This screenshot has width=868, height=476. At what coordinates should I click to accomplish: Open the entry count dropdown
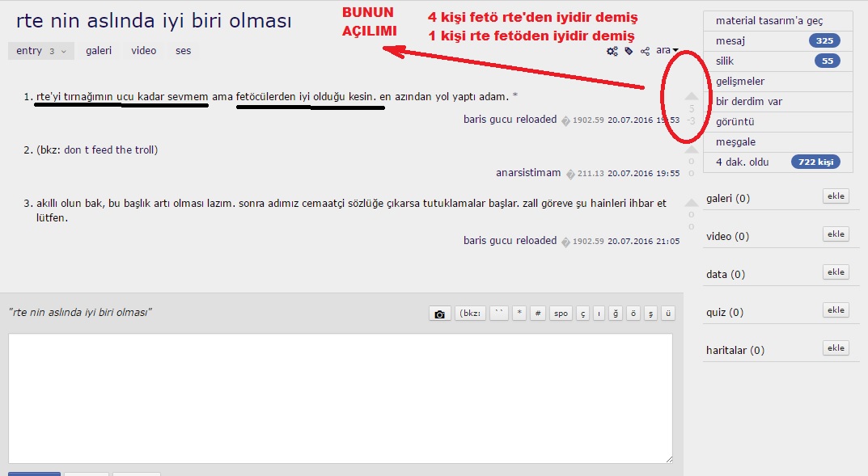click(40, 51)
